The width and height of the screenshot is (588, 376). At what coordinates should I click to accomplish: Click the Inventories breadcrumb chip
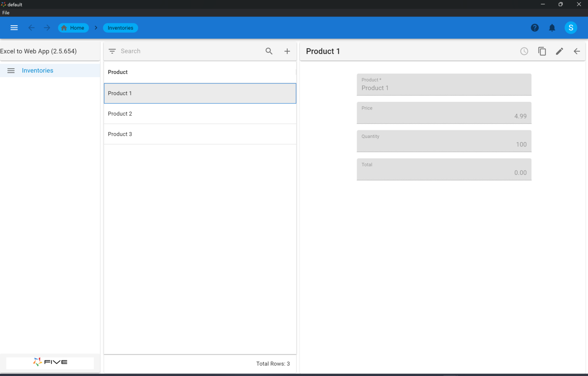click(x=120, y=28)
